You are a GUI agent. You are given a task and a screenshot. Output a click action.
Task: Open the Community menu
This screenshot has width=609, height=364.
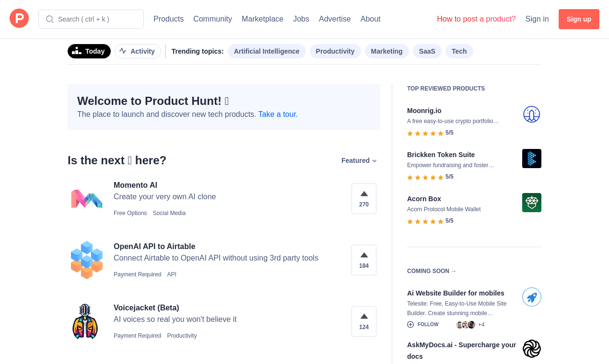212,19
